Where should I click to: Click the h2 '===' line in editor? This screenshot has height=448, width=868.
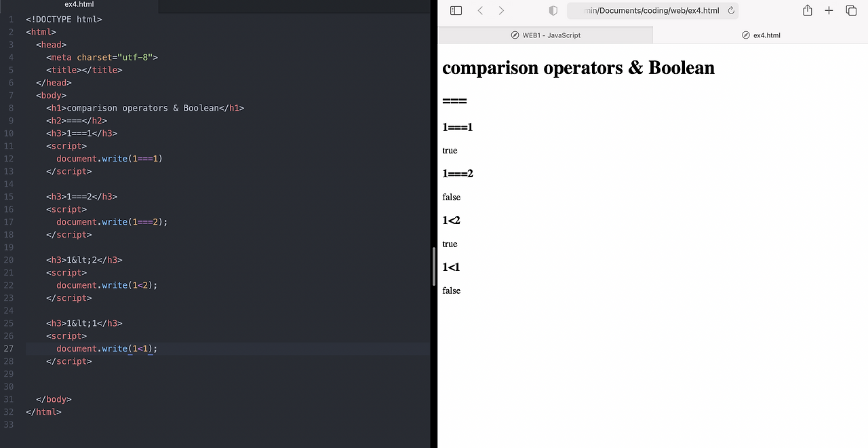click(77, 121)
